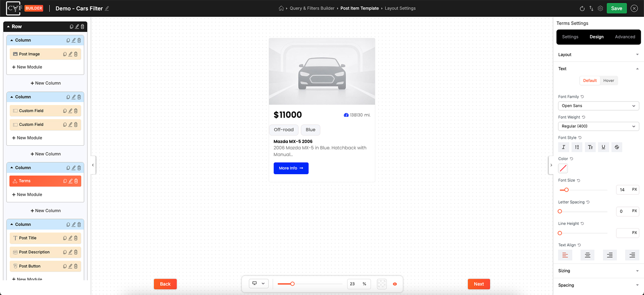The image size is (644, 295).
Task: Switch text state to Hover
Action: tap(609, 80)
